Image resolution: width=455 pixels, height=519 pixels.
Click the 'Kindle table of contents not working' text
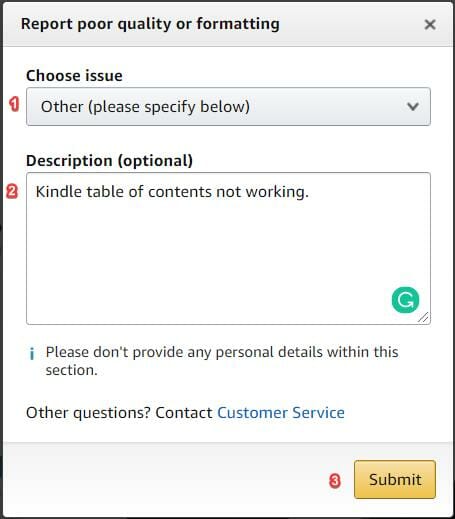172,192
